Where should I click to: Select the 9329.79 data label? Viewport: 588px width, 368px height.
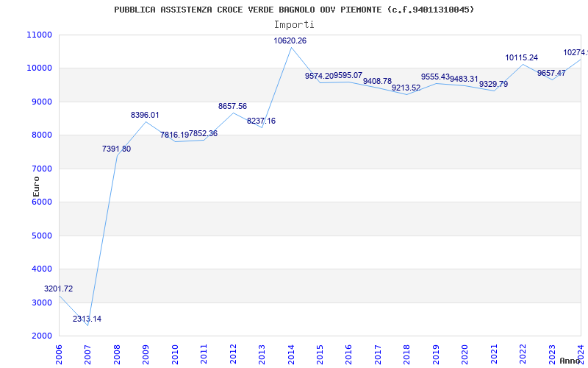coord(493,85)
